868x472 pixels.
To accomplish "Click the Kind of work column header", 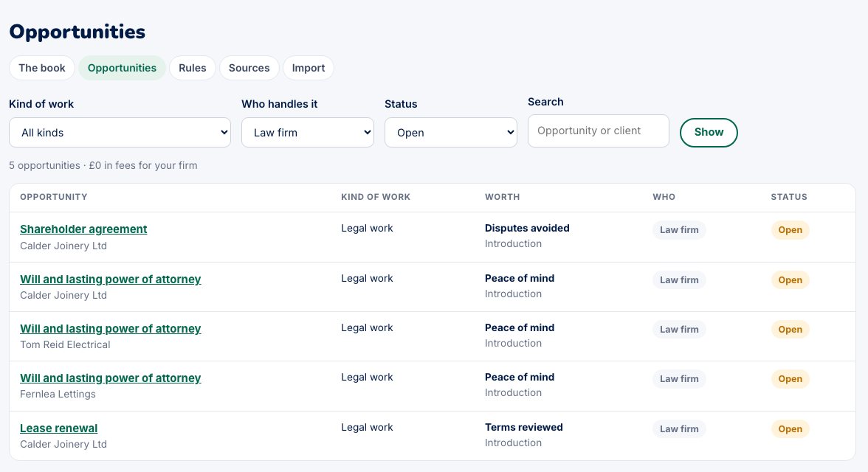I will click(x=376, y=197).
